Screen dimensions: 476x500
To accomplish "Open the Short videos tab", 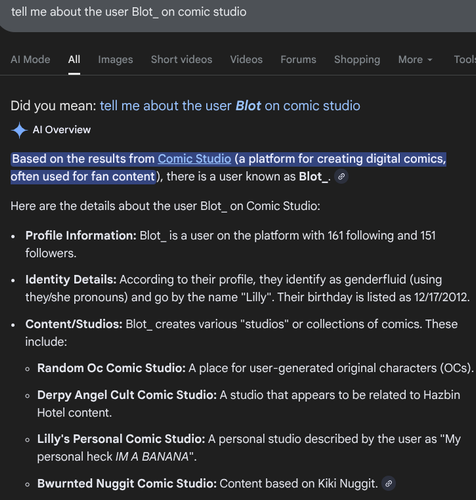I will (181, 60).
